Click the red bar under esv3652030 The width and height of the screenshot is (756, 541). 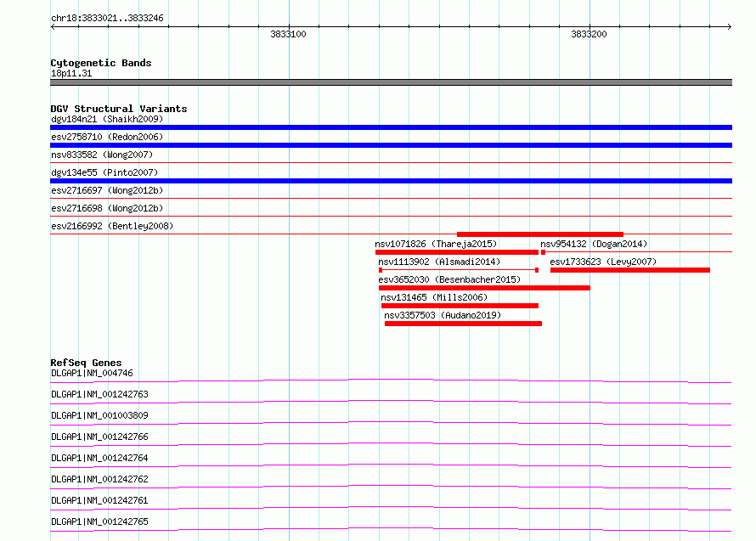[484, 288]
